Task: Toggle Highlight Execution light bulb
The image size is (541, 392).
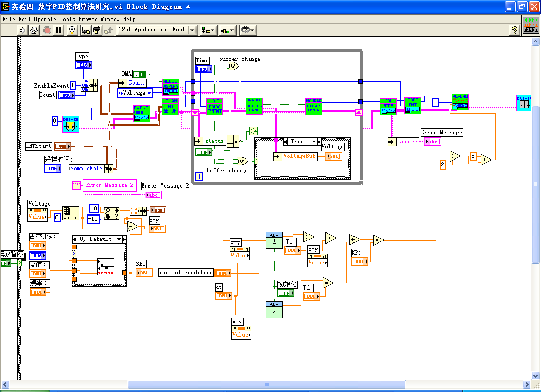Action: (73, 31)
